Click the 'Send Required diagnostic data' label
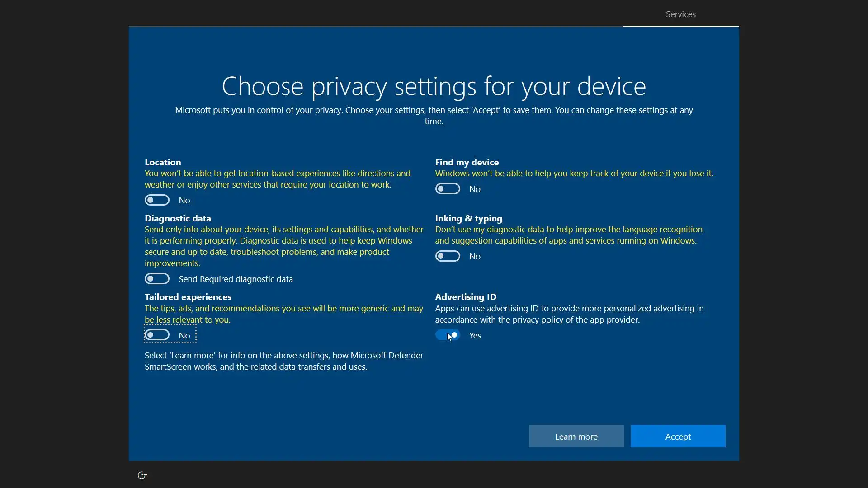 click(236, 279)
